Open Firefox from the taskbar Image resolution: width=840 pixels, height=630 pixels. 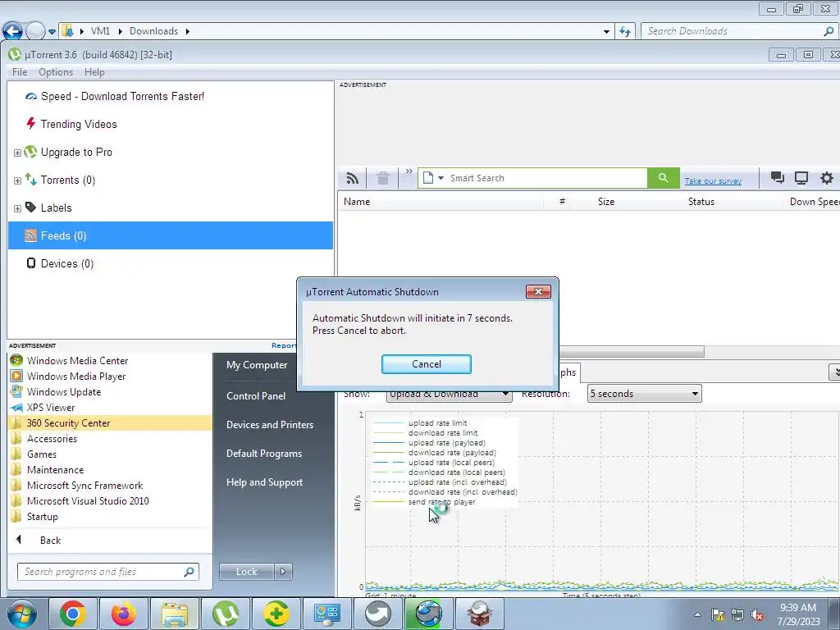point(124,614)
